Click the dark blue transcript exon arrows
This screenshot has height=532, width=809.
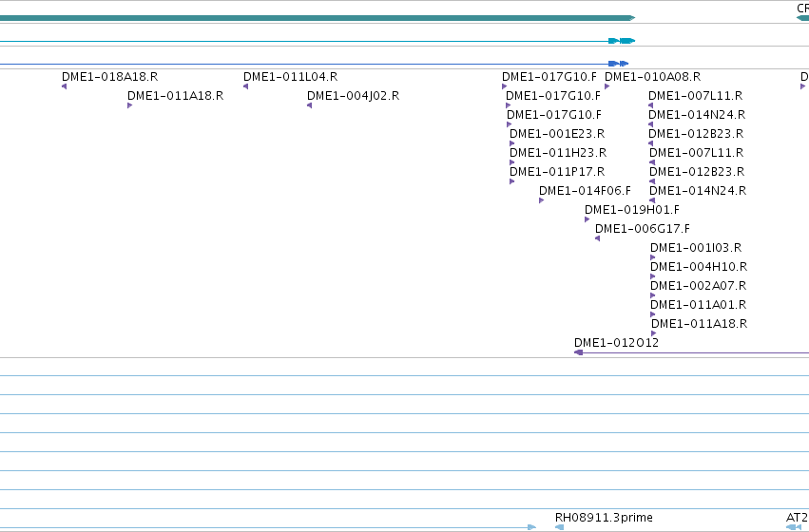coord(619,64)
